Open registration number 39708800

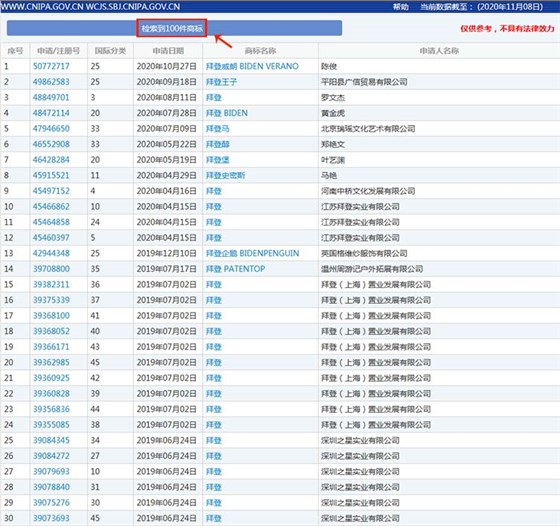pos(51,269)
